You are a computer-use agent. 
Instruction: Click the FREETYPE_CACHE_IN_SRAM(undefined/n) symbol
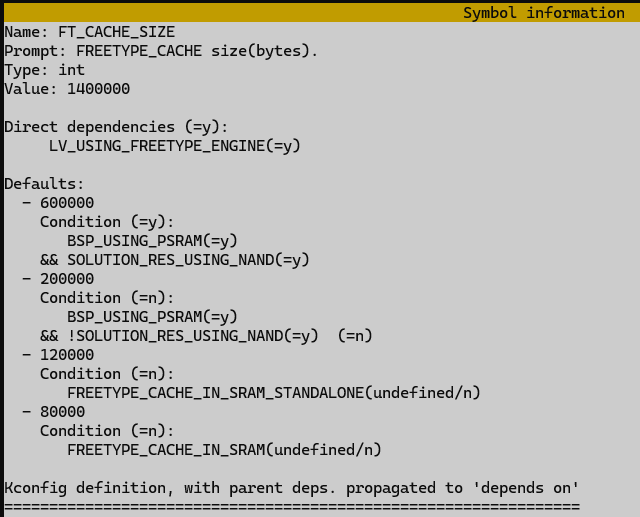point(224,450)
